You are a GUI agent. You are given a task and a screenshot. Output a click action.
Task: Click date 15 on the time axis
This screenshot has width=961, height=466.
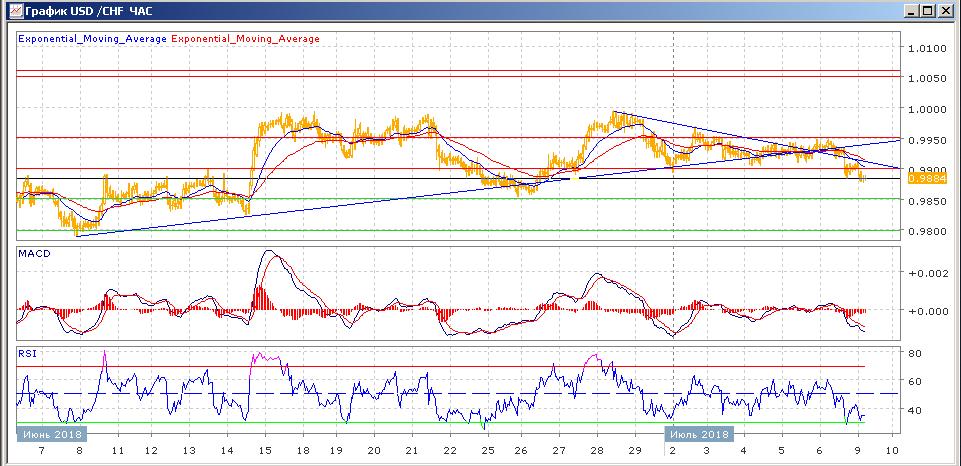tap(264, 451)
